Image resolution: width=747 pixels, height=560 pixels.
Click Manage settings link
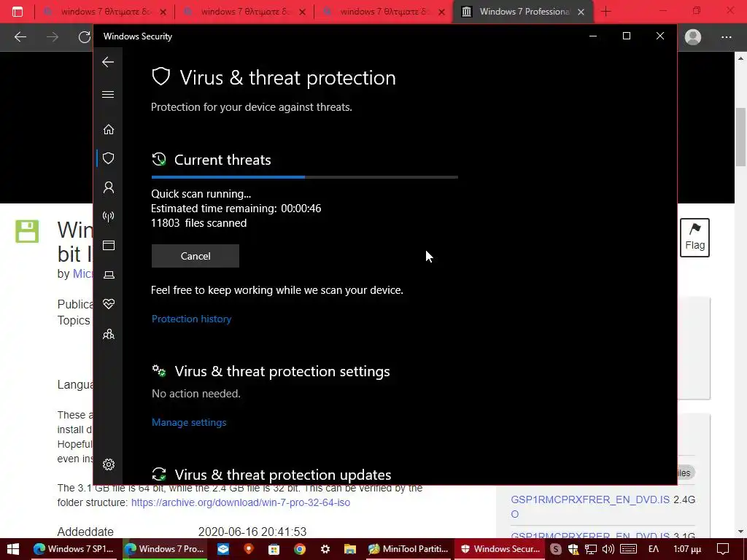(189, 422)
